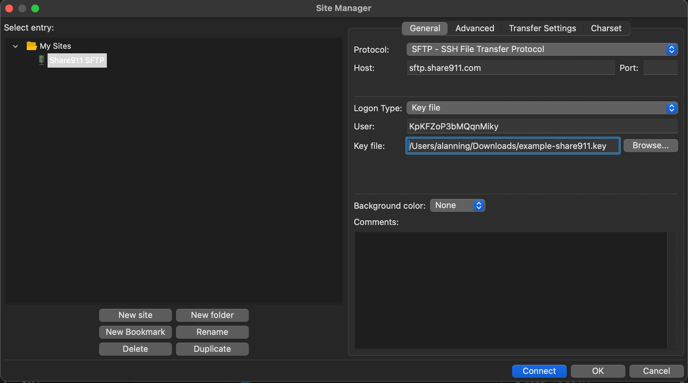The width and height of the screenshot is (688, 383).
Task: Select the General tab
Action: [425, 28]
